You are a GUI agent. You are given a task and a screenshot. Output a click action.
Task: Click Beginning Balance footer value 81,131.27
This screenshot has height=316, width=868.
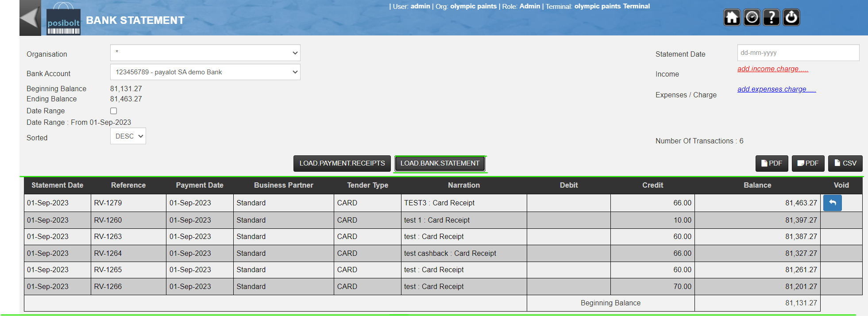[801, 303]
